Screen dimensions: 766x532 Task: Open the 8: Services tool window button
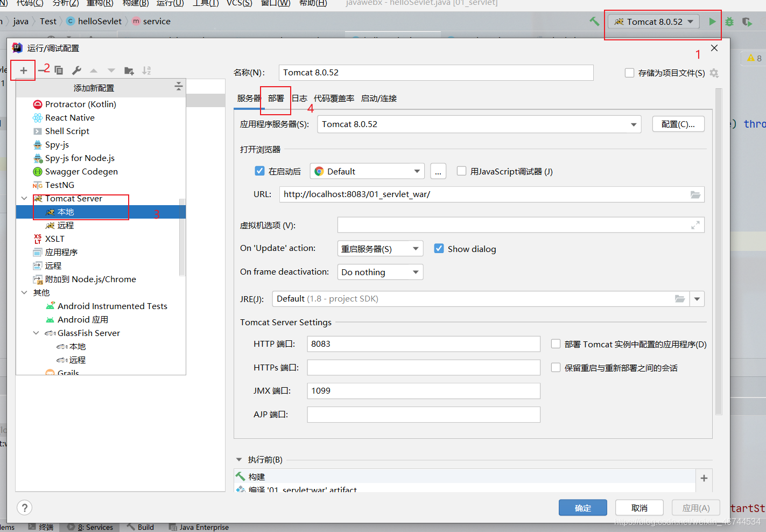click(90, 527)
